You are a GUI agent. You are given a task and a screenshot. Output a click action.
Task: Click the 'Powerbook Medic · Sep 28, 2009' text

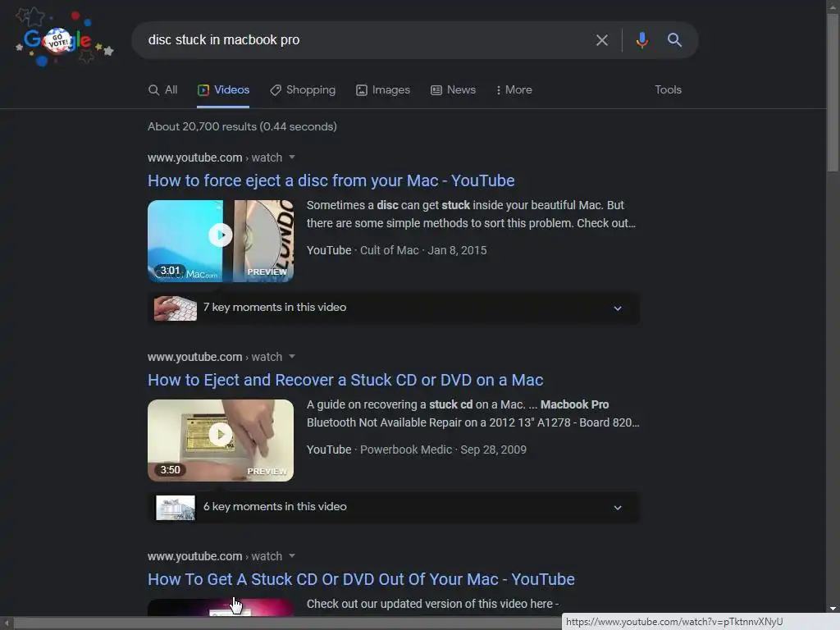click(x=443, y=450)
